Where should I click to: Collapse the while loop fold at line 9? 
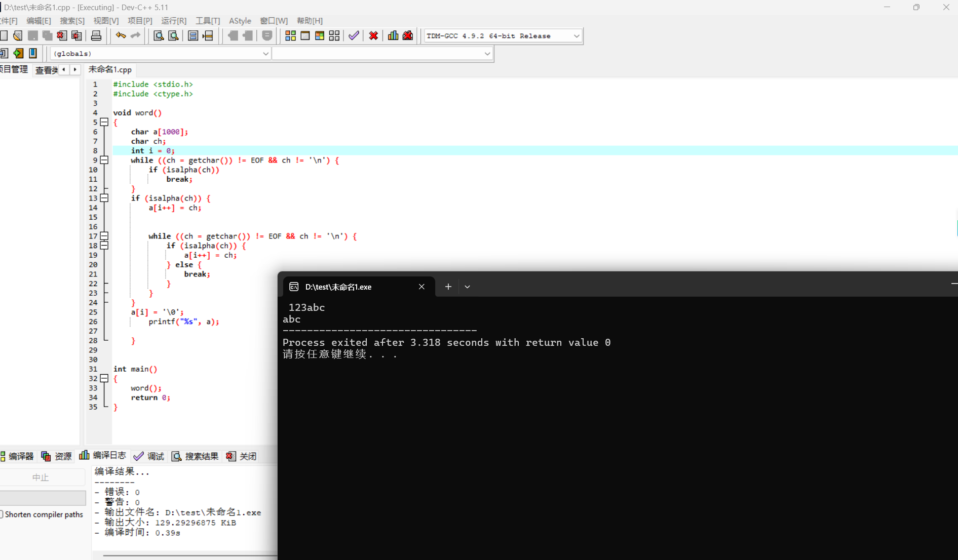point(104,160)
